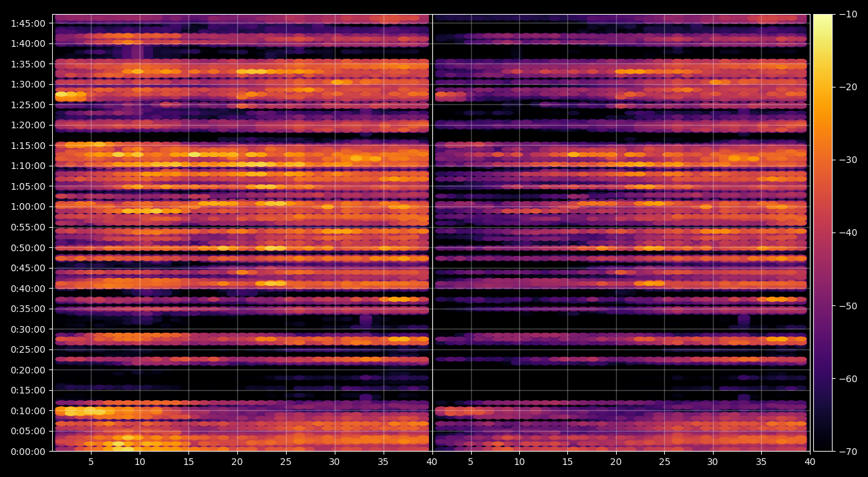This screenshot has width=868, height=477.
Task: Click the 0:35:00 y-axis label
Action: pyautogui.click(x=28, y=309)
